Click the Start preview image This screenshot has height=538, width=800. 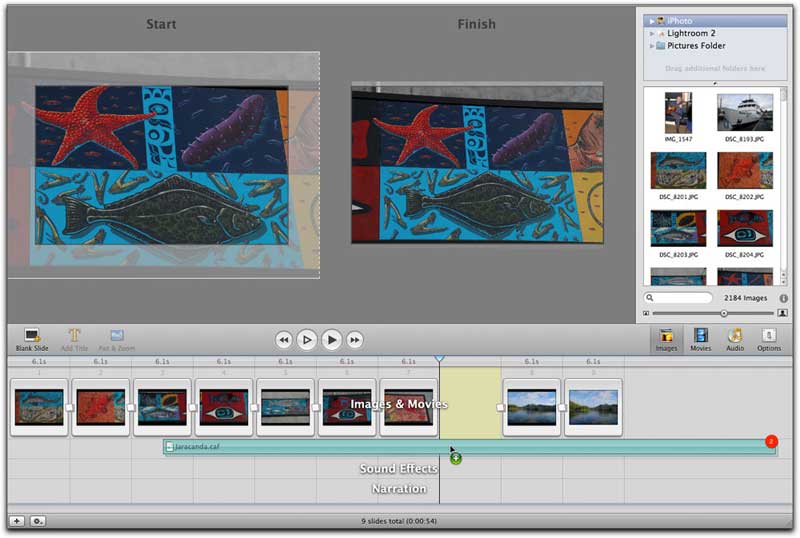(164, 165)
